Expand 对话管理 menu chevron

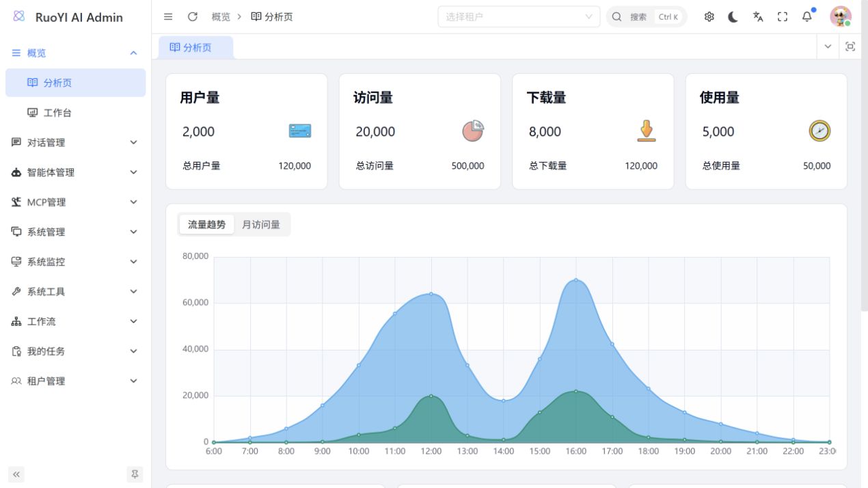click(134, 142)
